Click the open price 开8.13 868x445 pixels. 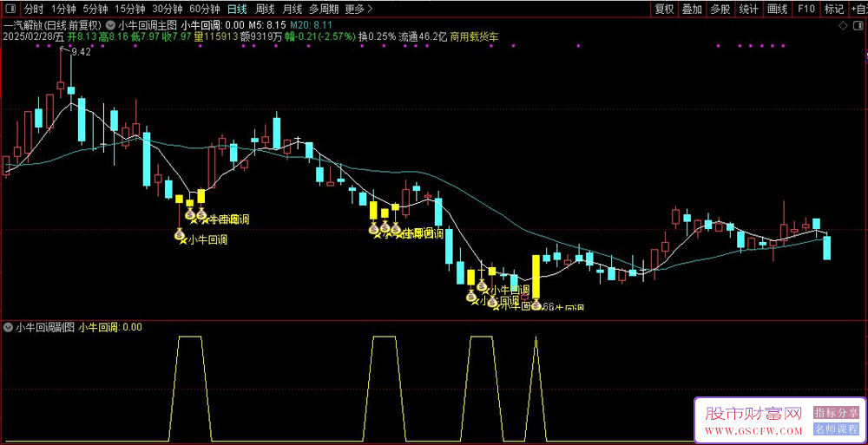(x=82, y=37)
